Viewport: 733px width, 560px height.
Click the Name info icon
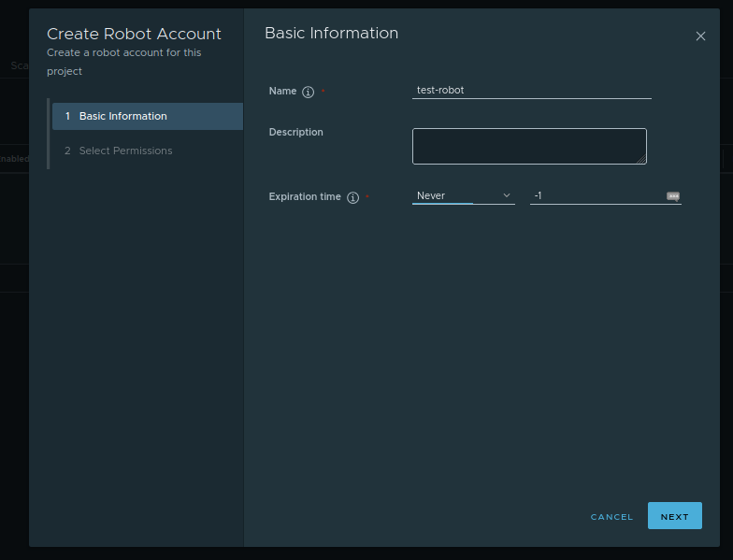click(308, 92)
